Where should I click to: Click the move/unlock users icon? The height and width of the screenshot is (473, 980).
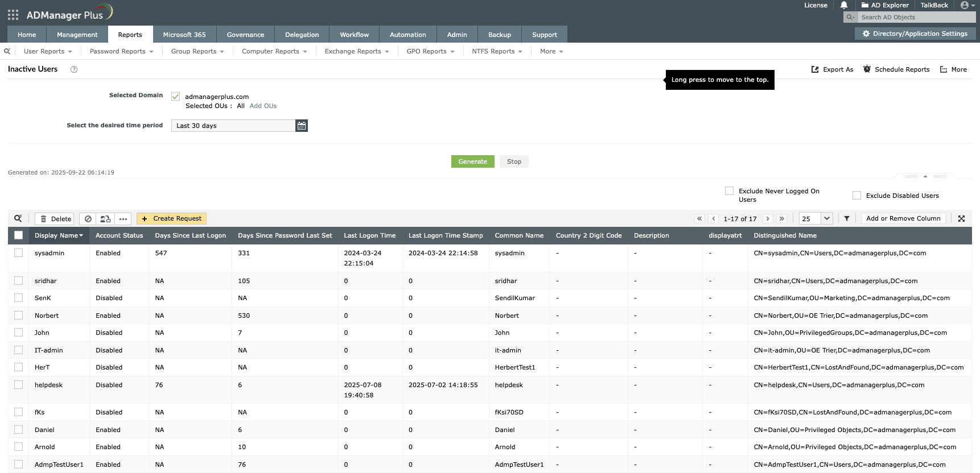(105, 219)
